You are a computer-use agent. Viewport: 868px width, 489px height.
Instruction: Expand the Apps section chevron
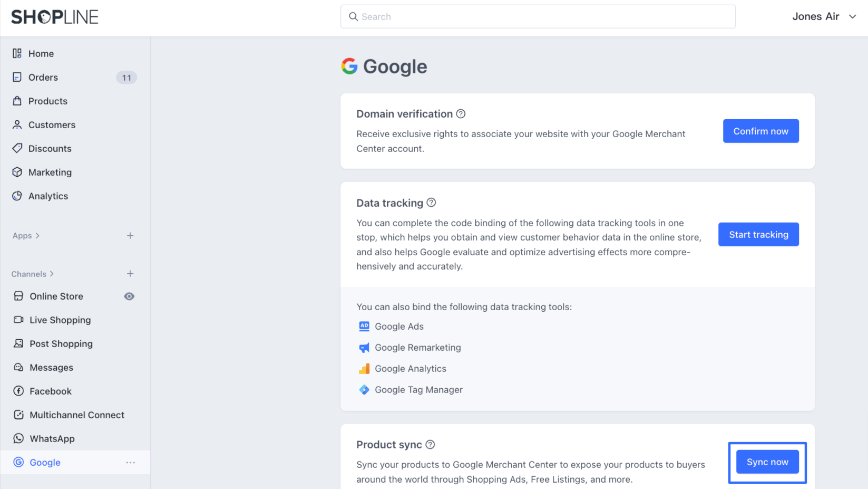[x=37, y=236]
